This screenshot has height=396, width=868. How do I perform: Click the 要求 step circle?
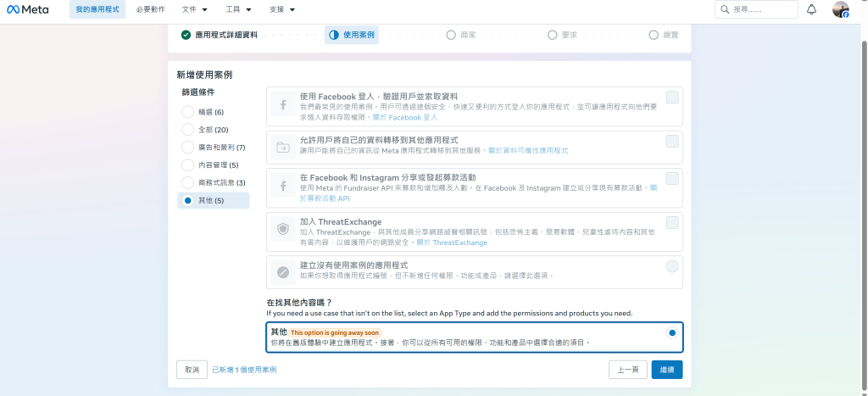552,35
